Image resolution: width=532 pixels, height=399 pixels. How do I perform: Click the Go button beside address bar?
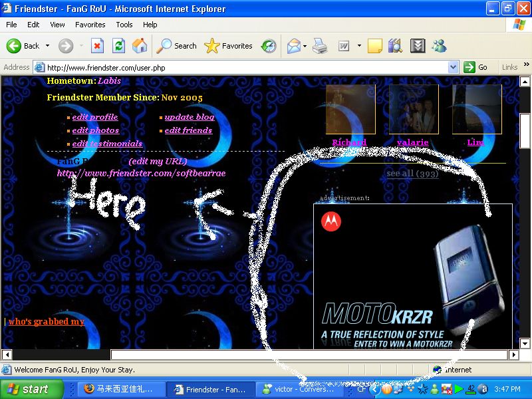476,67
